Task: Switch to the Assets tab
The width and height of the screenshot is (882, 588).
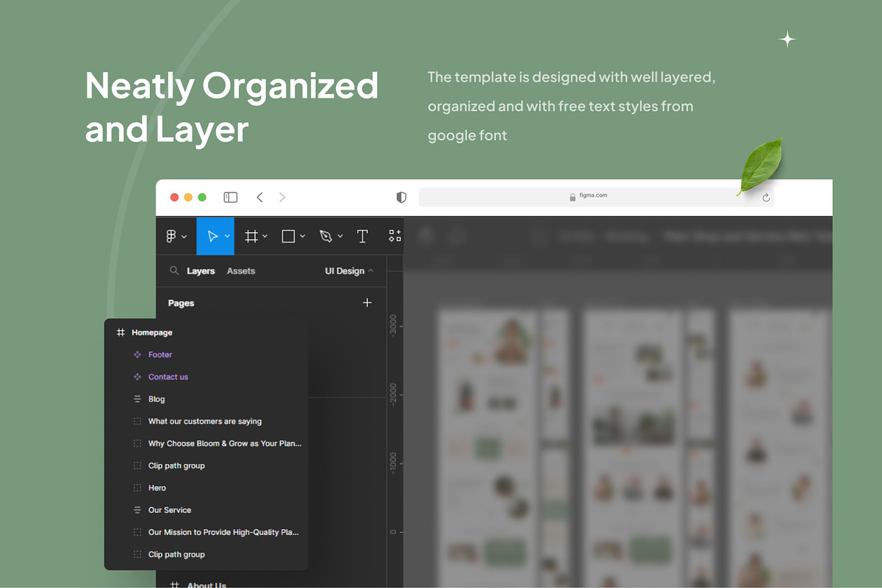Action: coord(241,270)
